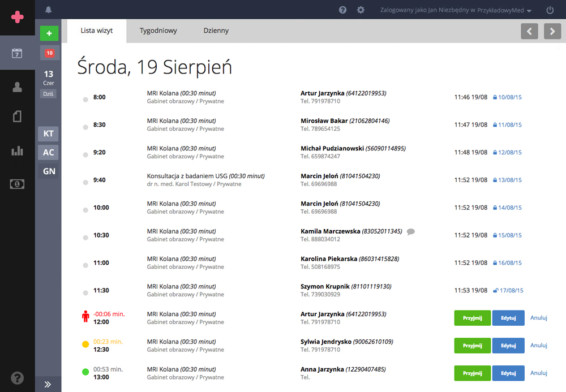
Task: Expand the secondary sidebar with double chevron
Action: tap(48, 384)
